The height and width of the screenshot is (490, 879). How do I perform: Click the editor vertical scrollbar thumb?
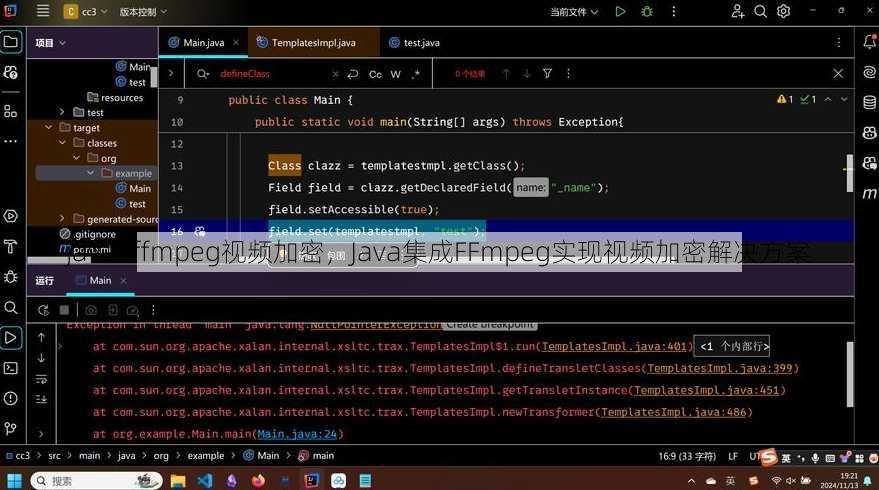click(850, 174)
